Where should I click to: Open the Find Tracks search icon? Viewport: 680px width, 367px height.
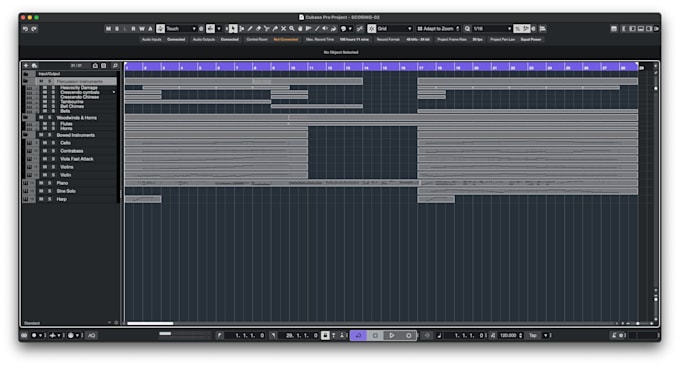tap(115, 66)
